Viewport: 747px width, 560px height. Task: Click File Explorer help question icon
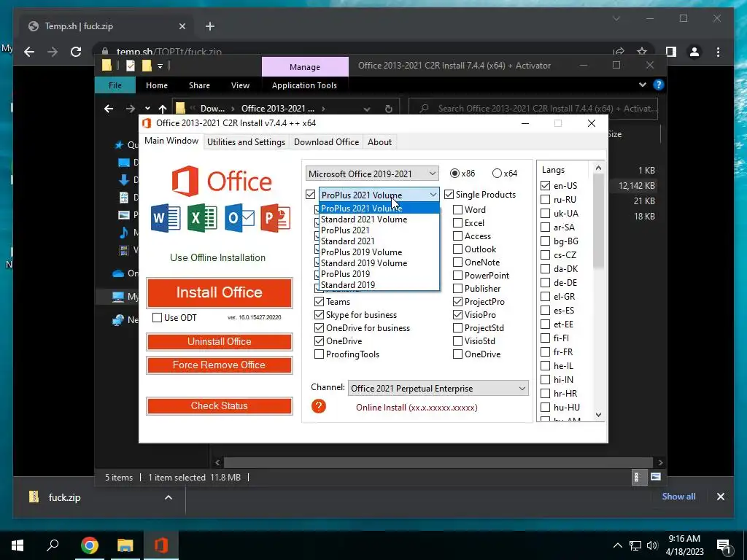[x=659, y=85]
